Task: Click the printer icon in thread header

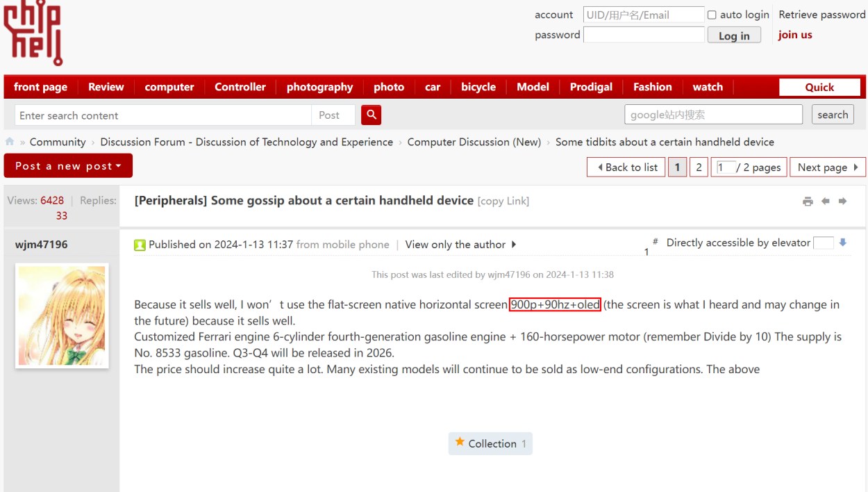Action: (x=808, y=202)
